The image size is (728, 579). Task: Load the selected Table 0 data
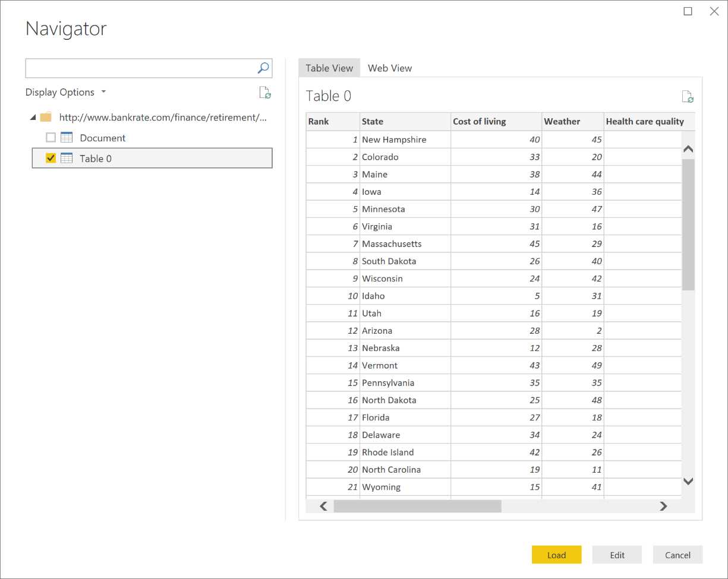coord(556,554)
